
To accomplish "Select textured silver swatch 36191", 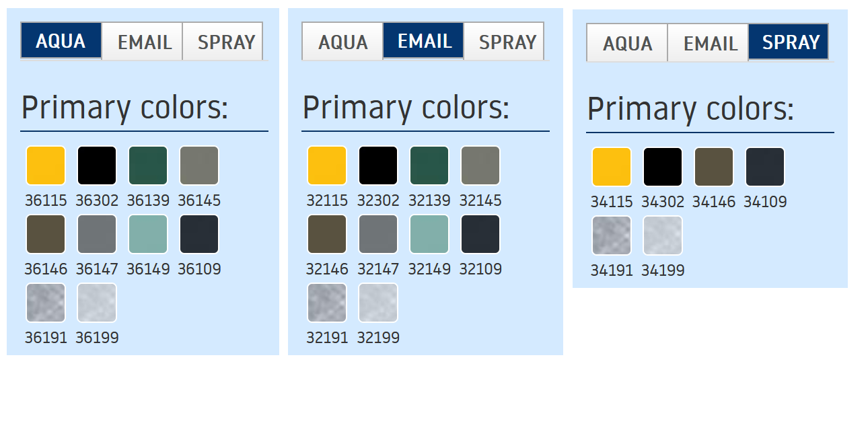I will (46, 303).
